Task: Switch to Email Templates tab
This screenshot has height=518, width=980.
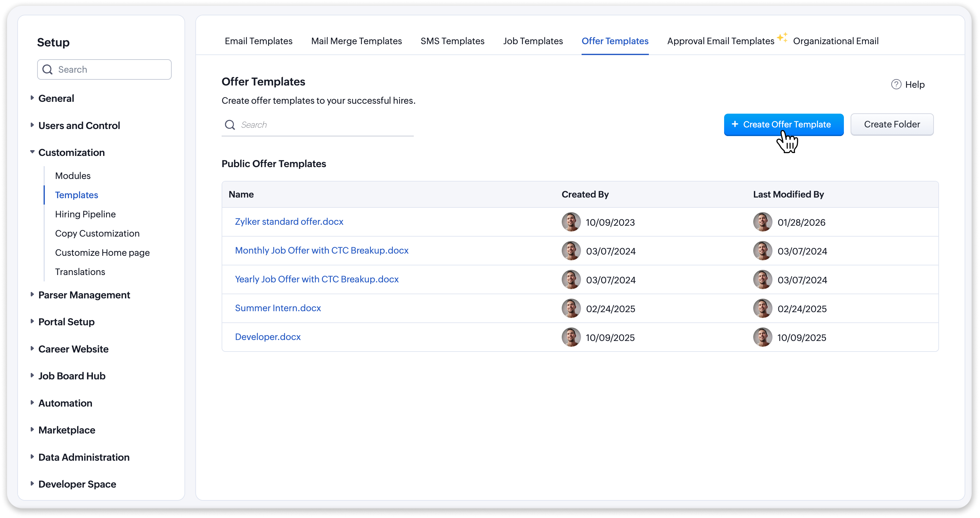Action: [258, 41]
